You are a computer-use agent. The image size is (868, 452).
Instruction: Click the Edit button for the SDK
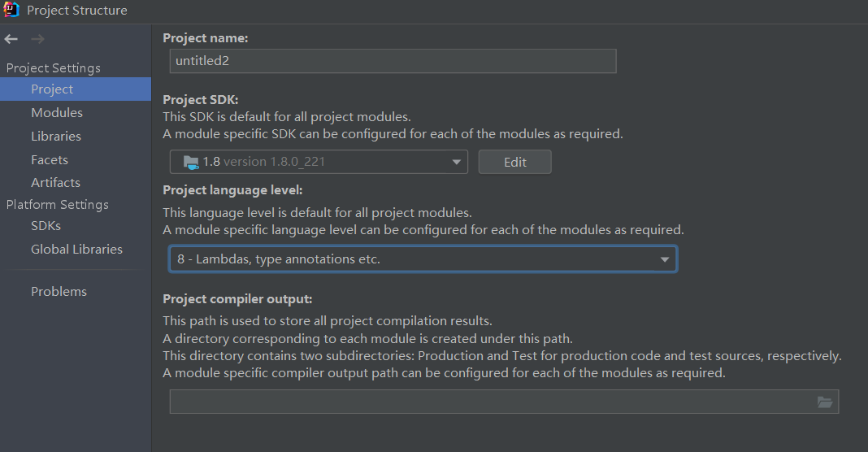point(515,162)
